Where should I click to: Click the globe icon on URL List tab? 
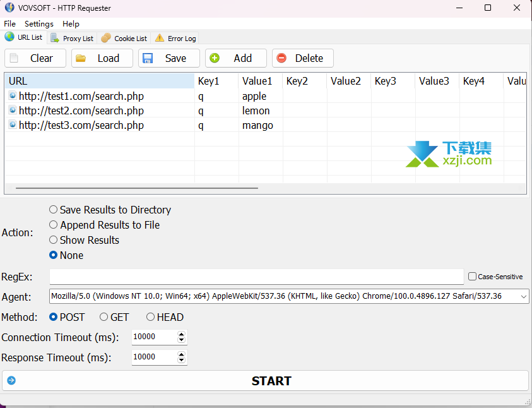pyautogui.click(x=9, y=37)
